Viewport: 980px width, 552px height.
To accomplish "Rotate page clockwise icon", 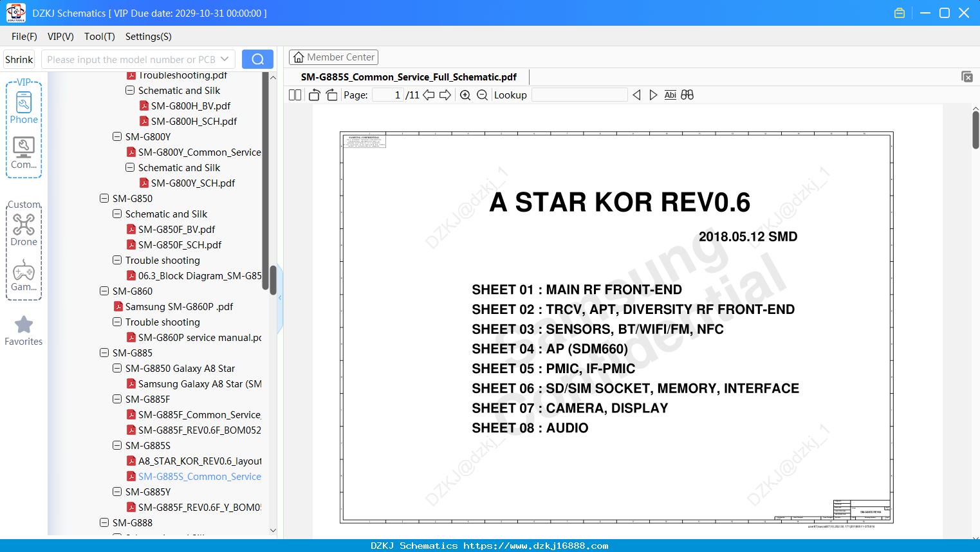I will pos(331,95).
